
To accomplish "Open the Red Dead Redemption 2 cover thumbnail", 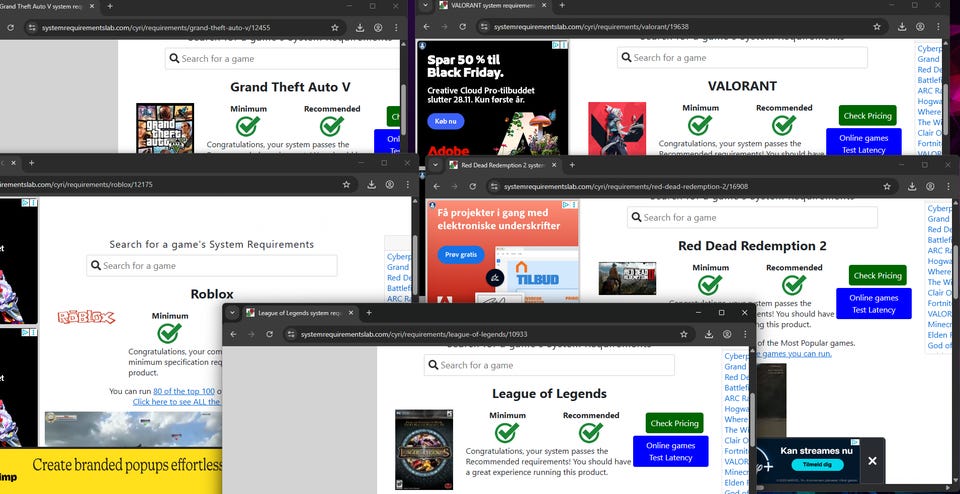I will [x=627, y=279].
